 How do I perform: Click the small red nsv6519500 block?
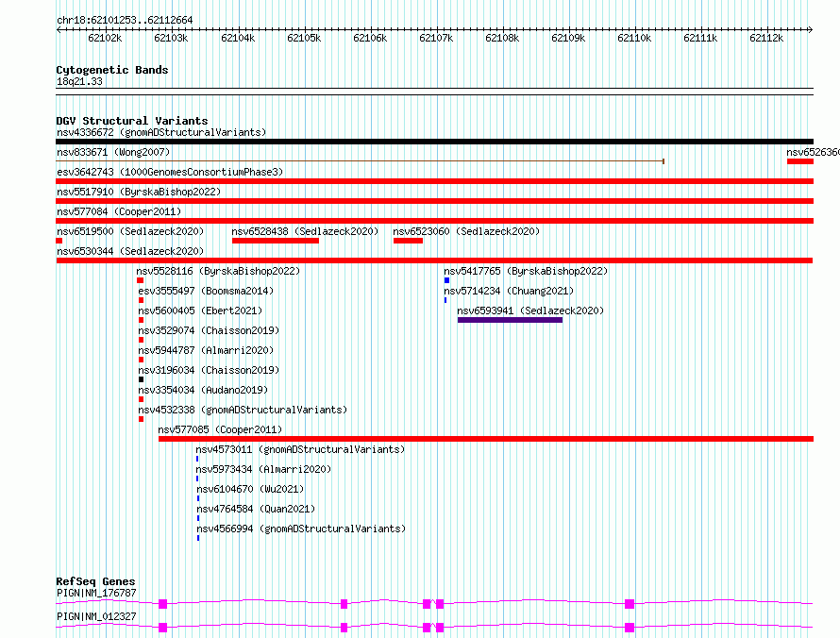click(59, 241)
